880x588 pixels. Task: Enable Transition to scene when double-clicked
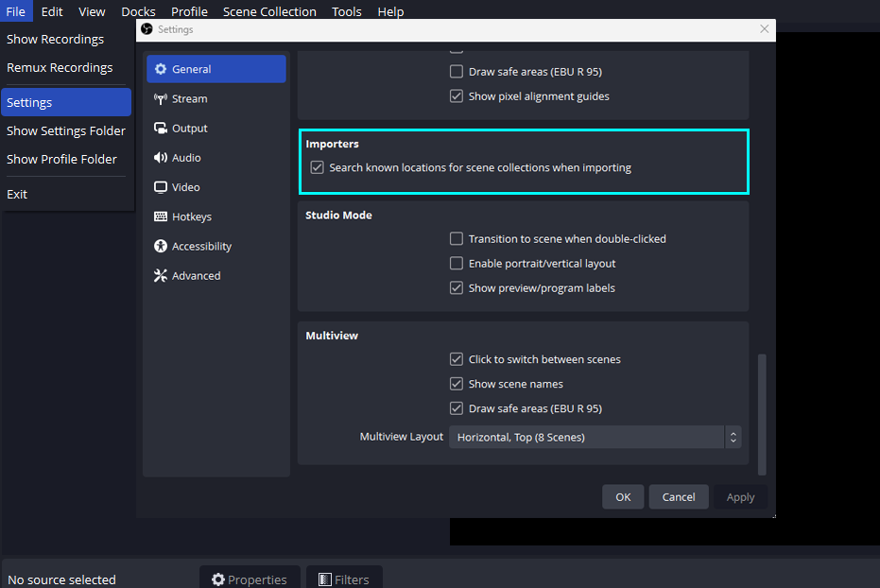(x=457, y=238)
